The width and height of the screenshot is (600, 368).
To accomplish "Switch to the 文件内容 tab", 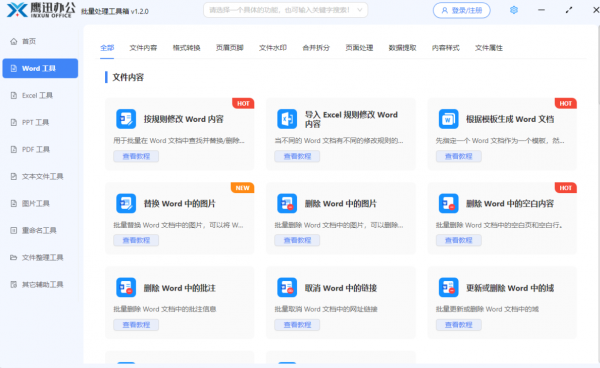I will (143, 48).
